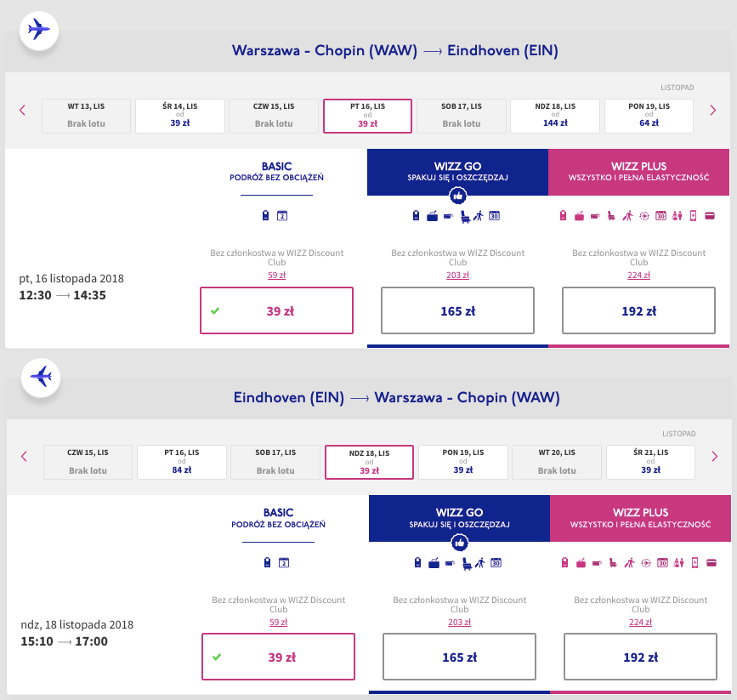Click the outbound flight airplane icon at the top
This screenshot has width=737, height=700.
(x=38, y=30)
